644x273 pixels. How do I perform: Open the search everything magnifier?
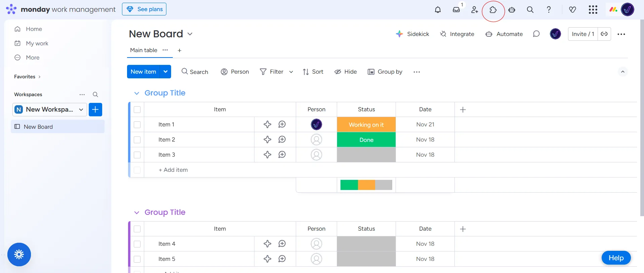(x=530, y=10)
